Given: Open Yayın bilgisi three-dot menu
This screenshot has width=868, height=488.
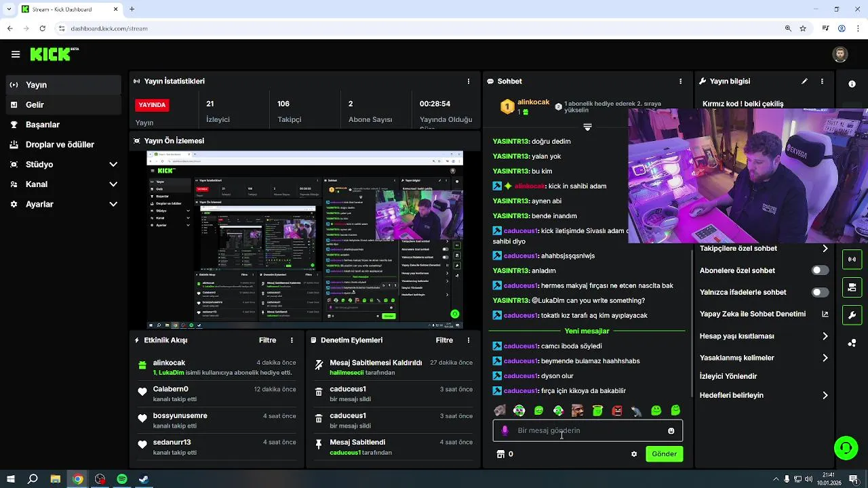Looking at the screenshot, I should pos(822,81).
